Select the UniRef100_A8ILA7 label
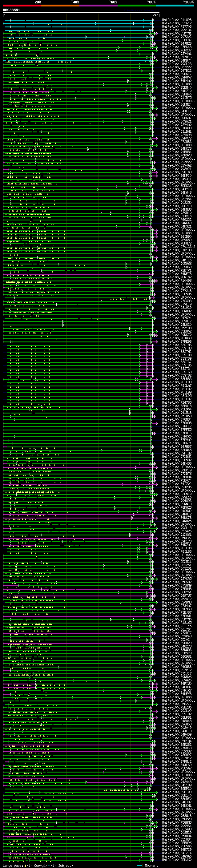Screen dimensions: 197x868 (177, 386)
